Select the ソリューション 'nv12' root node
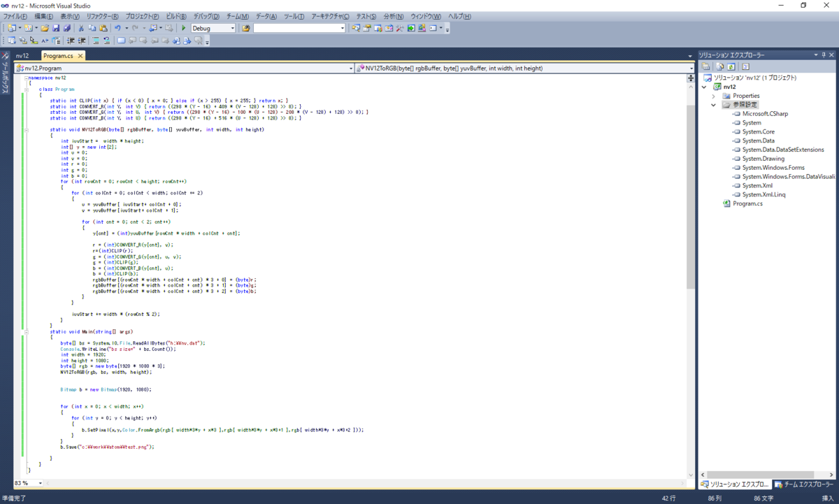Image resolution: width=839 pixels, height=504 pixels. [x=754, y=78]
